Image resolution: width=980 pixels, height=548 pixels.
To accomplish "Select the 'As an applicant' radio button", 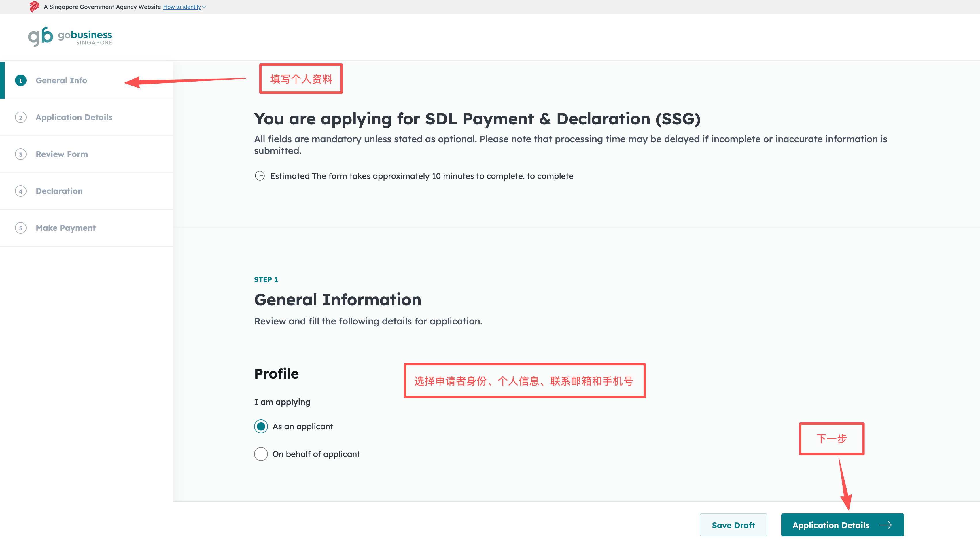I will (261, 426).
